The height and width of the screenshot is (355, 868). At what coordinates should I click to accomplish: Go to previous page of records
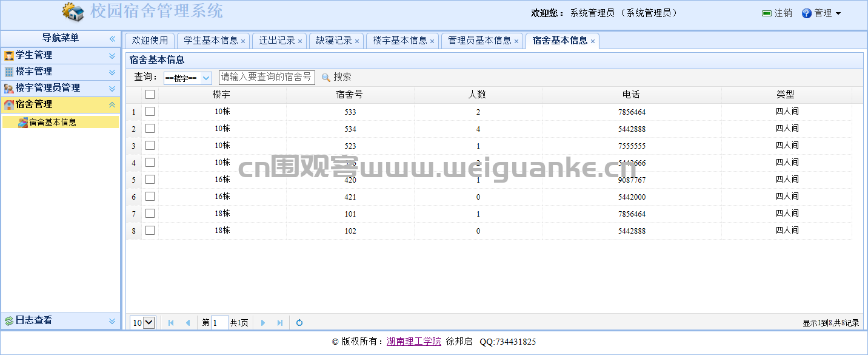tap(188, 323)
